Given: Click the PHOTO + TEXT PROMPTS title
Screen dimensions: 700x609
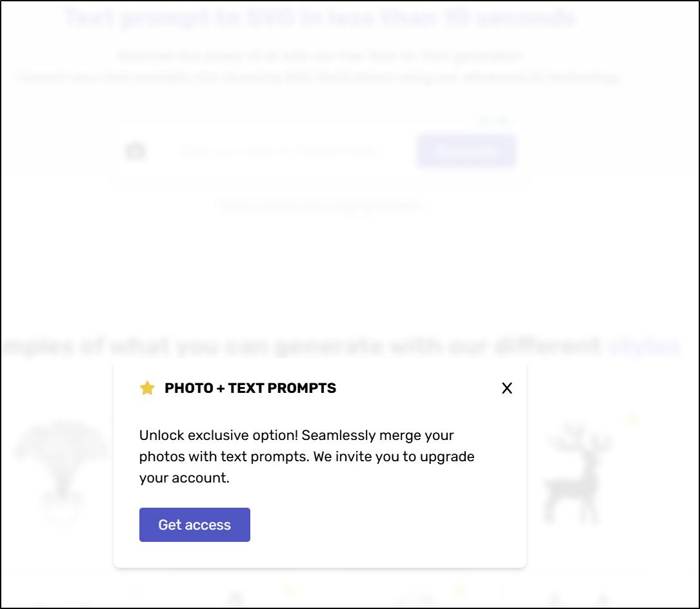Looking at the screenshot, I should pos(250,388).
